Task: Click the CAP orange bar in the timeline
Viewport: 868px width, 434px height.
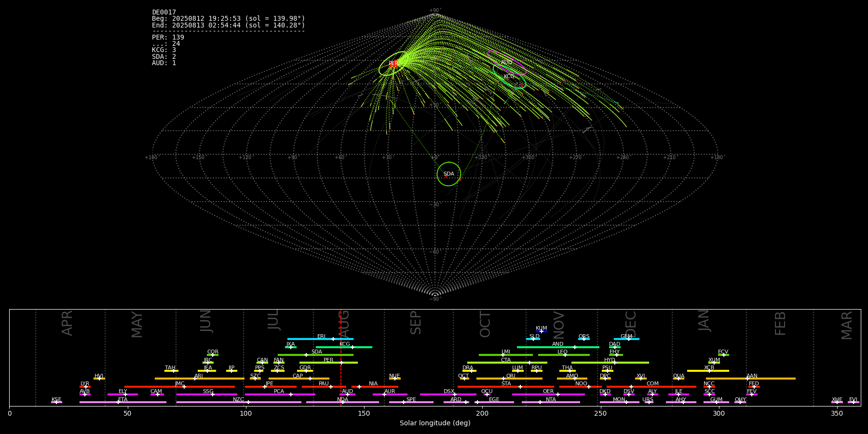Action: (299, 379)
